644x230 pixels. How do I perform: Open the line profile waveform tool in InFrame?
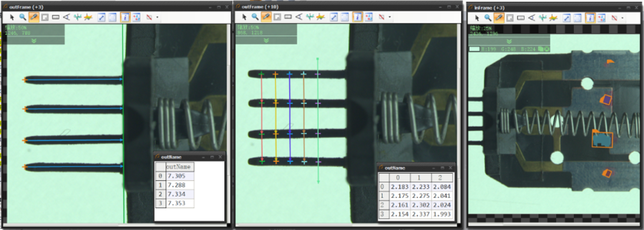coord(543,18)
